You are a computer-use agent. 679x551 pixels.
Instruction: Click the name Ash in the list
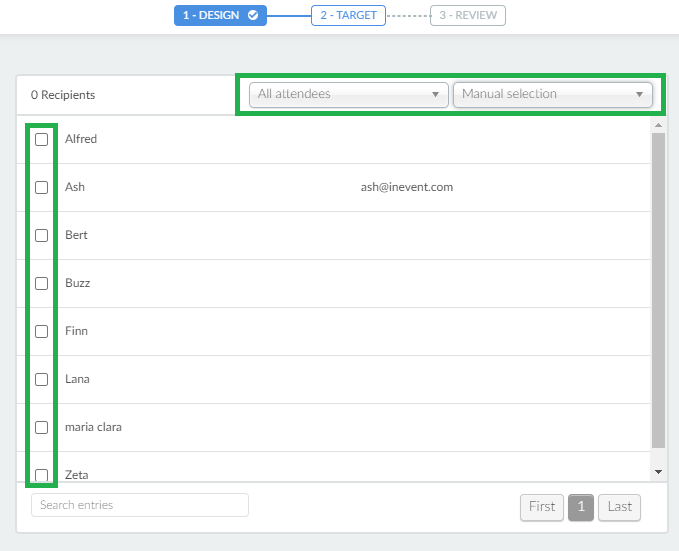point(75,187)
